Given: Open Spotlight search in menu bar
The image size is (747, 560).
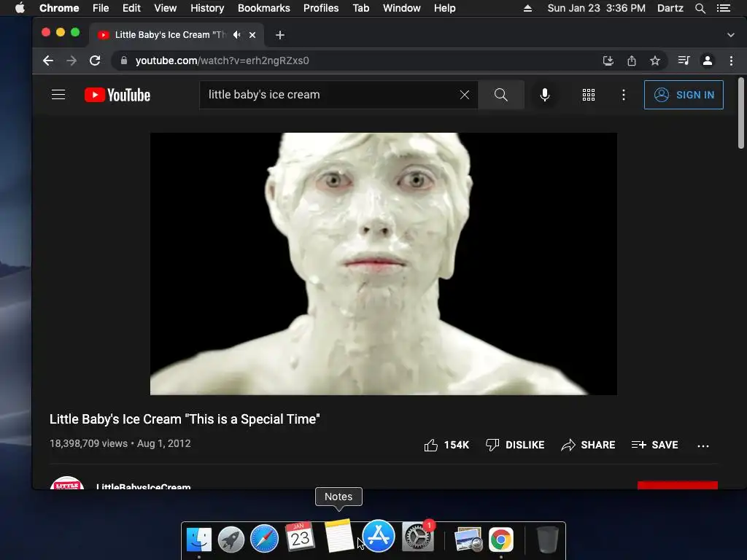Looking at the screenshot, I should tap(700, 8).
